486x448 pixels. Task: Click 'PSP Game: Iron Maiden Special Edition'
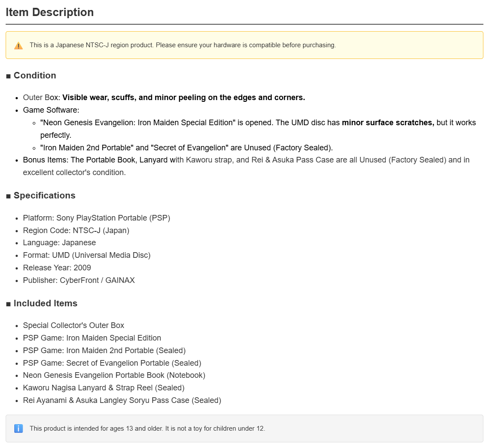(x=92, y=338)
